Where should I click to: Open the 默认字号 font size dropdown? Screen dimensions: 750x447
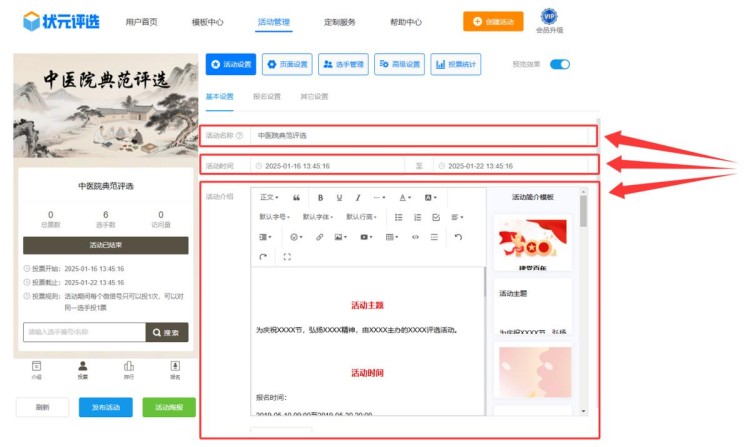pos(275,217)
